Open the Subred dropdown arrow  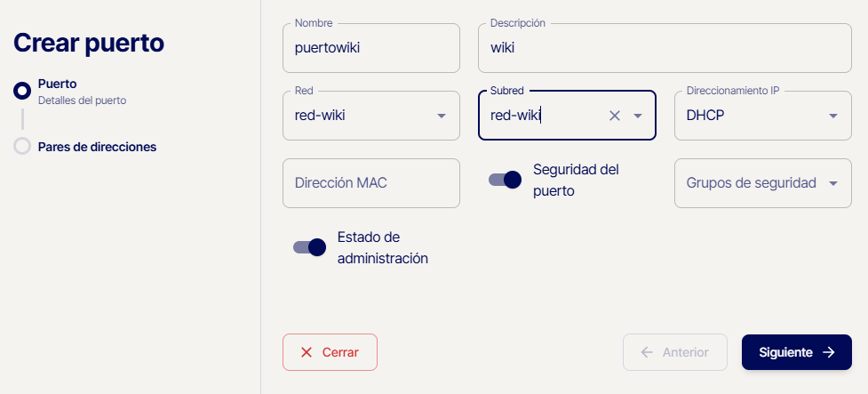[x=637, y=116]
